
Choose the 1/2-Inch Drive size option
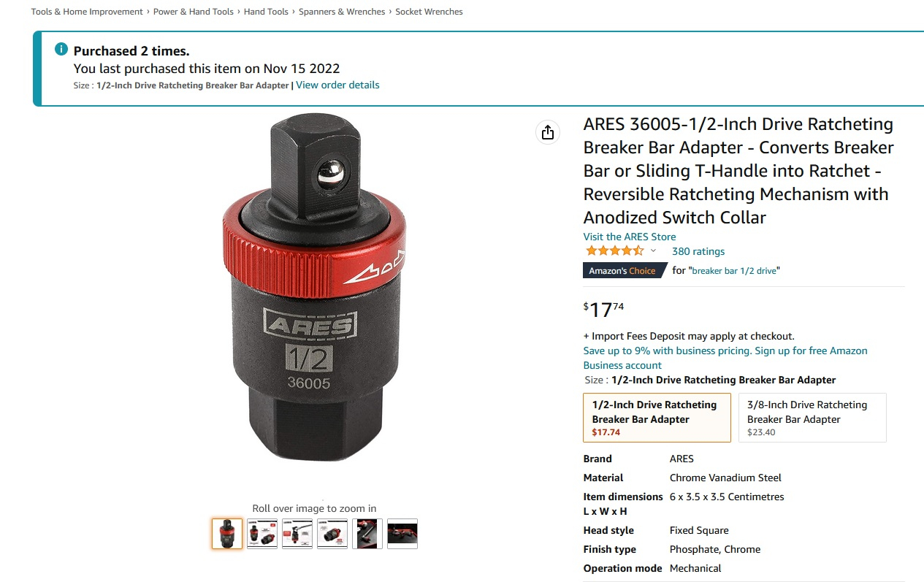(657, 418)
